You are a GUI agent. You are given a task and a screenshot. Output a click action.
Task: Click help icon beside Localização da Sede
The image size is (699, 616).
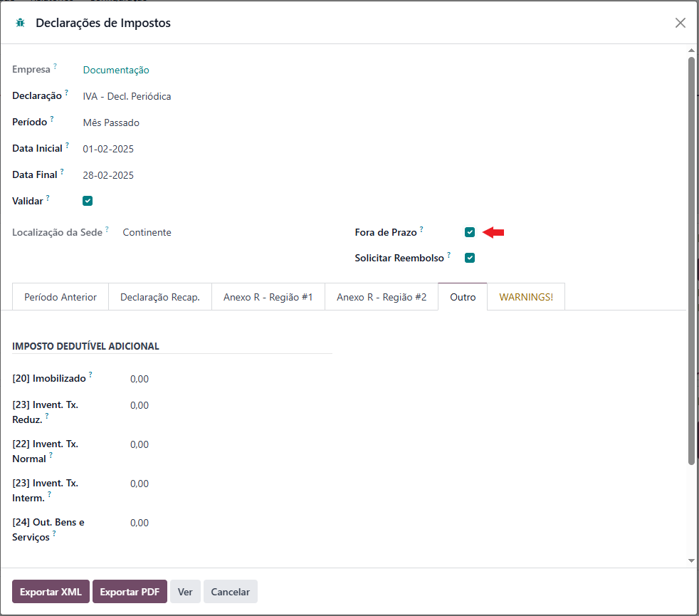click(107, 229)
